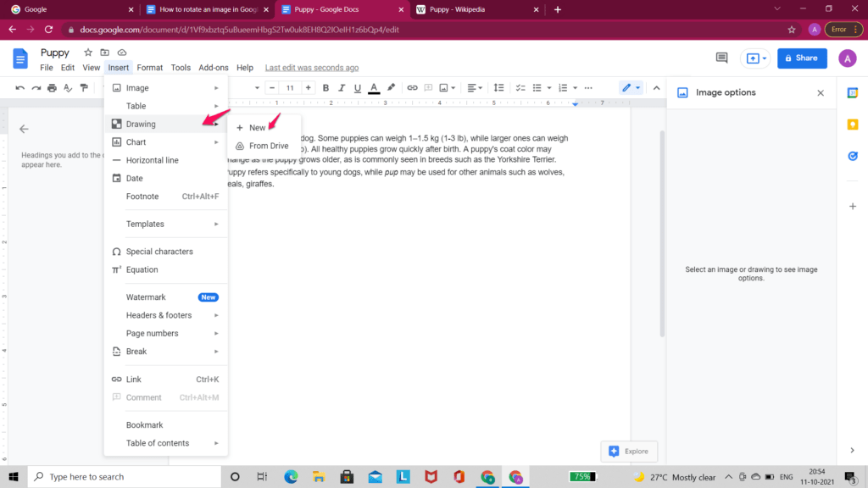Open the text highlight color tool
Viewport: 868px width, 488px height.
point(390,87)
